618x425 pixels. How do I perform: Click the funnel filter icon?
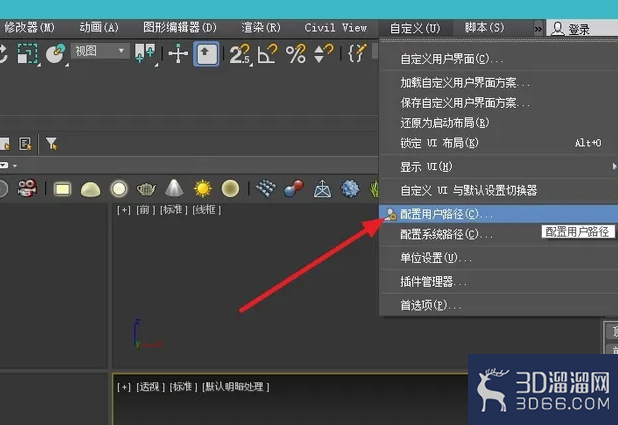point(52,144)
